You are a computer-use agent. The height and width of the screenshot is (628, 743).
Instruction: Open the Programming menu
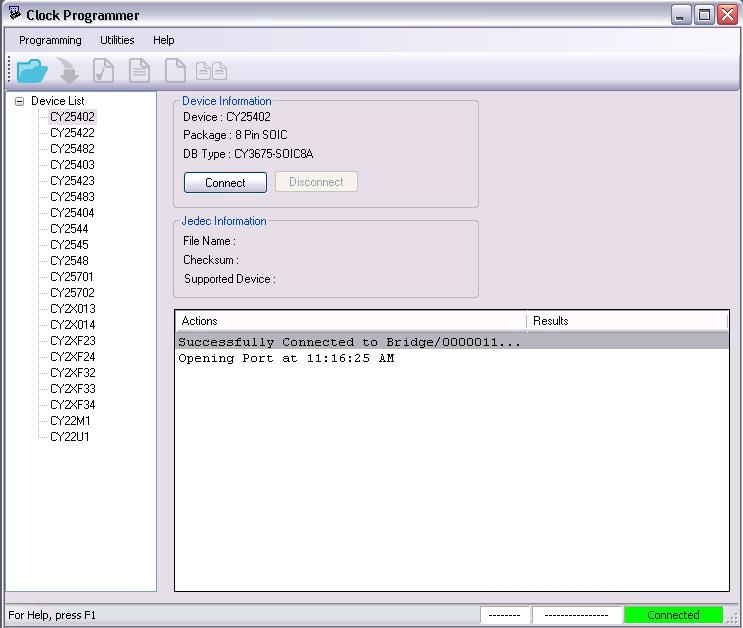point(50,40)
